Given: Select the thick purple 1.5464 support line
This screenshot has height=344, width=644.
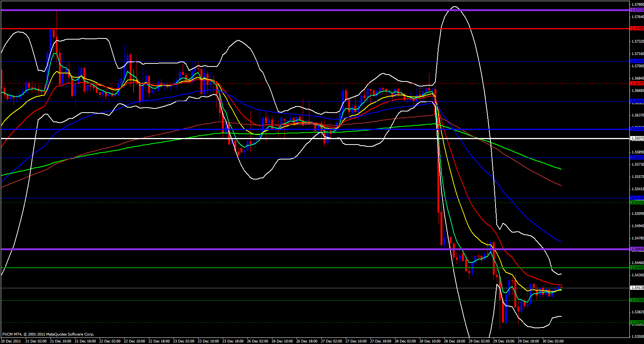Looking at the screenshot, I should 308,249.
